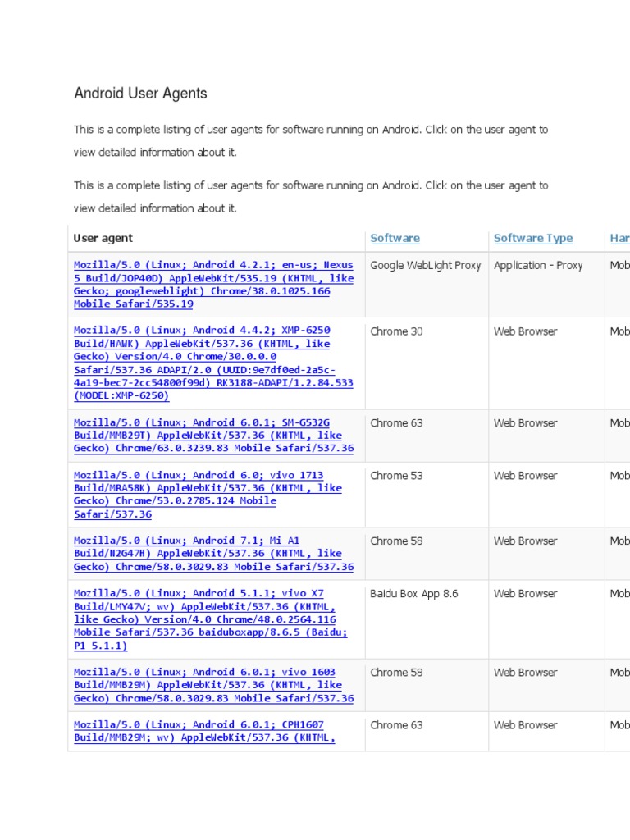Viewport: 630px width, 840px height.
Task: Sort by the Software column header link
Action: pyautogui.click(x=395, y=239)
